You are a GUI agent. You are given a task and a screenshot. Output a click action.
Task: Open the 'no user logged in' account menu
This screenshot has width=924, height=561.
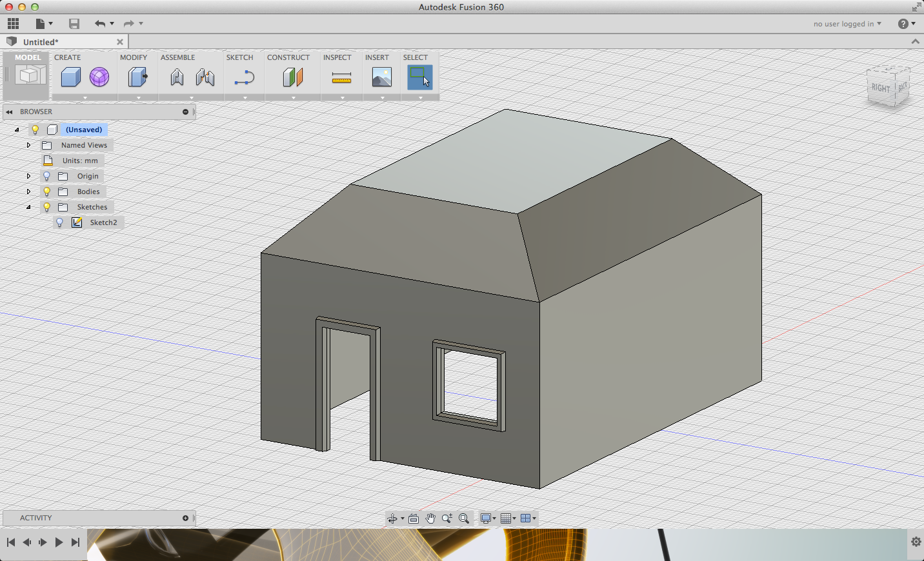(847, 24)
